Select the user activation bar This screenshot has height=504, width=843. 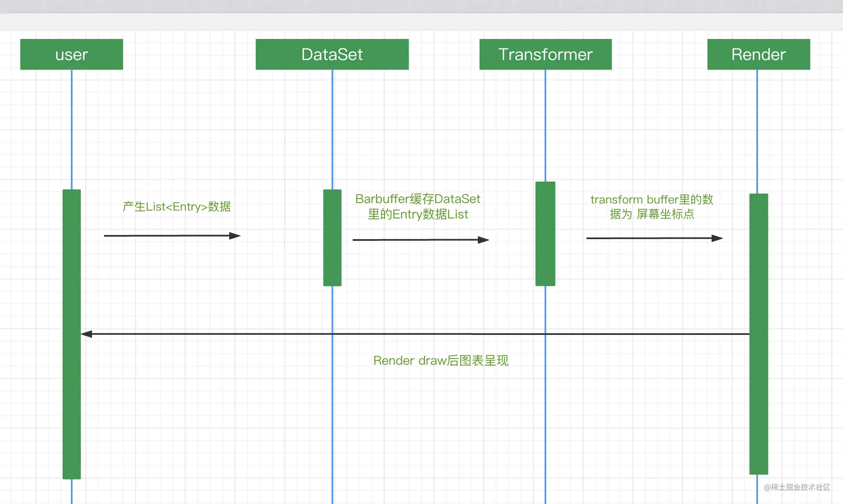(x=72, y=334)
